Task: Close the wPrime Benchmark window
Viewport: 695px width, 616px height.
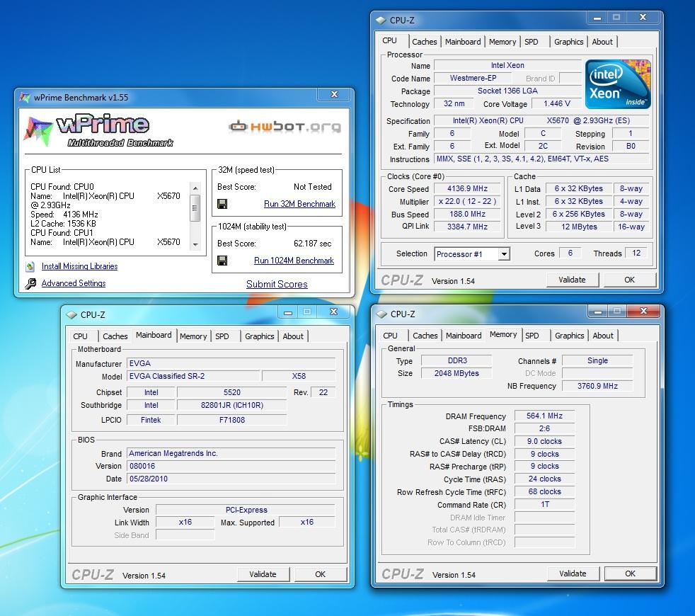Action: [x=335, y=94]
